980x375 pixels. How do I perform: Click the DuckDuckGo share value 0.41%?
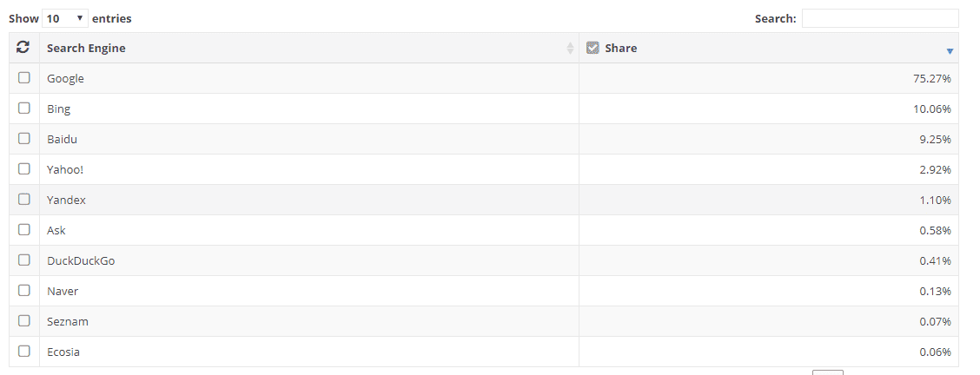click(x=935, y=260)
